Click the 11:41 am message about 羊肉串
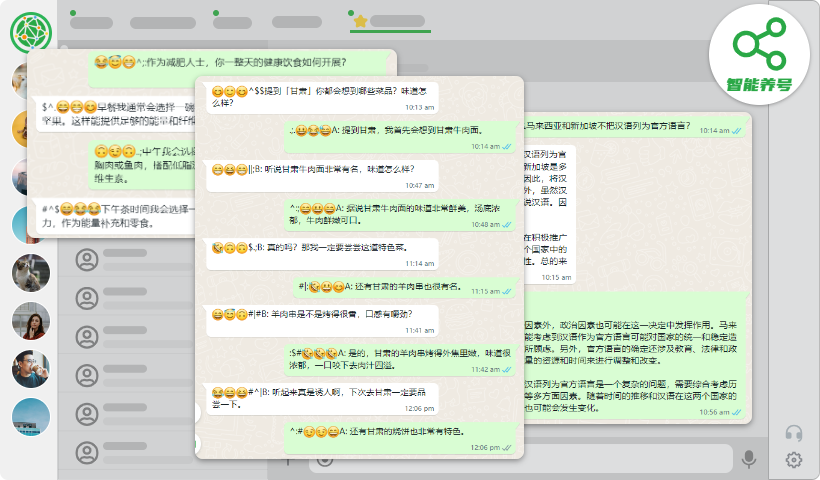The width and height of the screenshot is (820, 480). point(322,320)
